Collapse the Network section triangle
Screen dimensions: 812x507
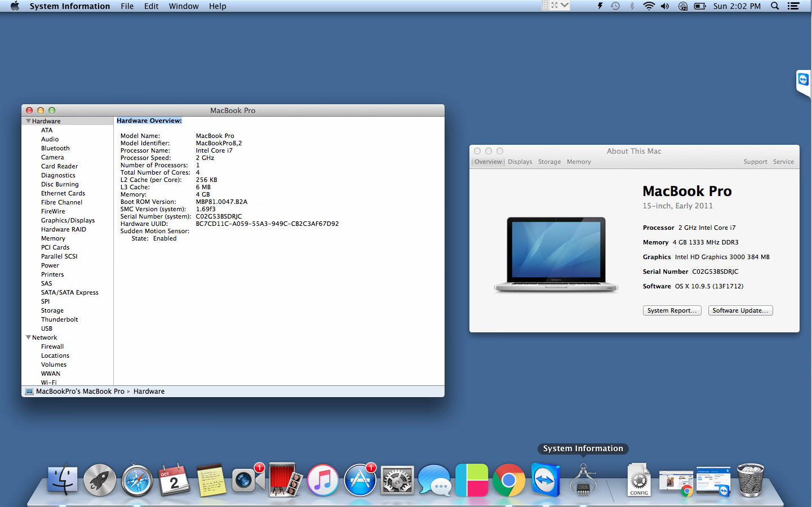pos(28,337)
